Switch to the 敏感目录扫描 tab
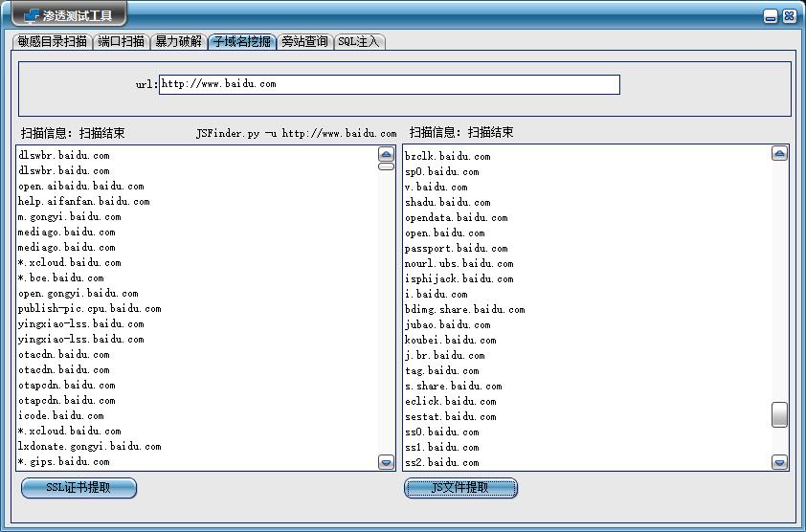 pyautogui.click(x=52, y=42)
